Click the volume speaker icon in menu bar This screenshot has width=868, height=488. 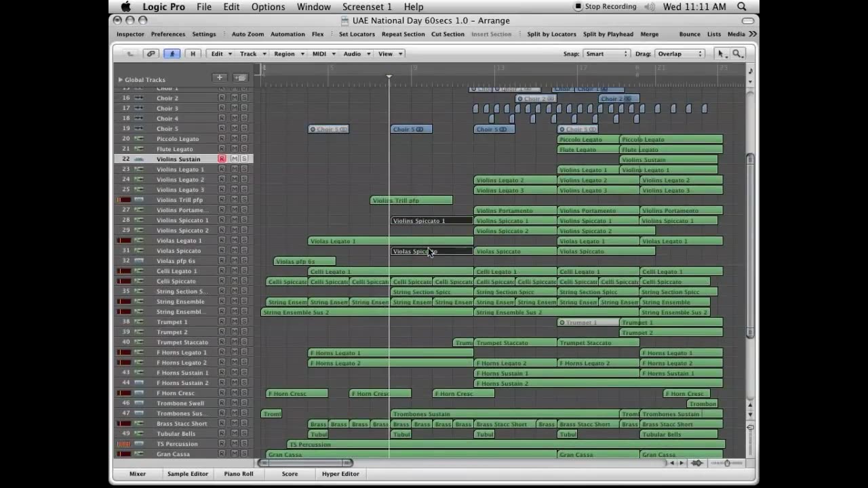tap(650, 7)
